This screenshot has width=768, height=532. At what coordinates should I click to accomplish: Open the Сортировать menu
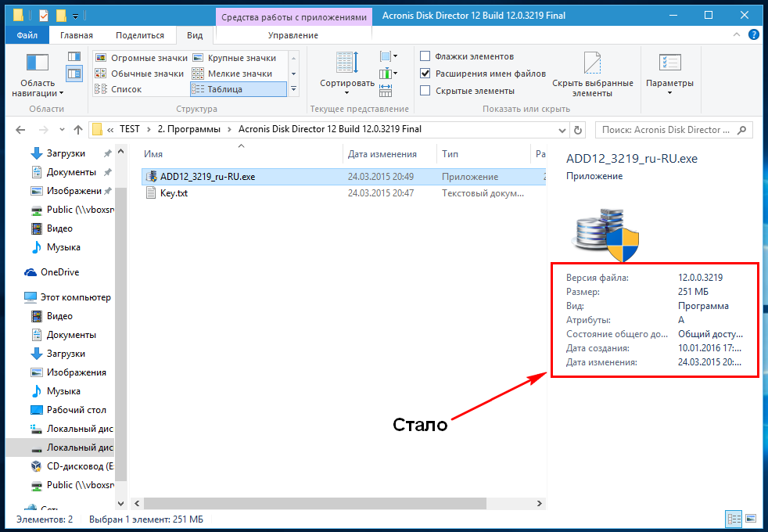[x=347, y=73]
